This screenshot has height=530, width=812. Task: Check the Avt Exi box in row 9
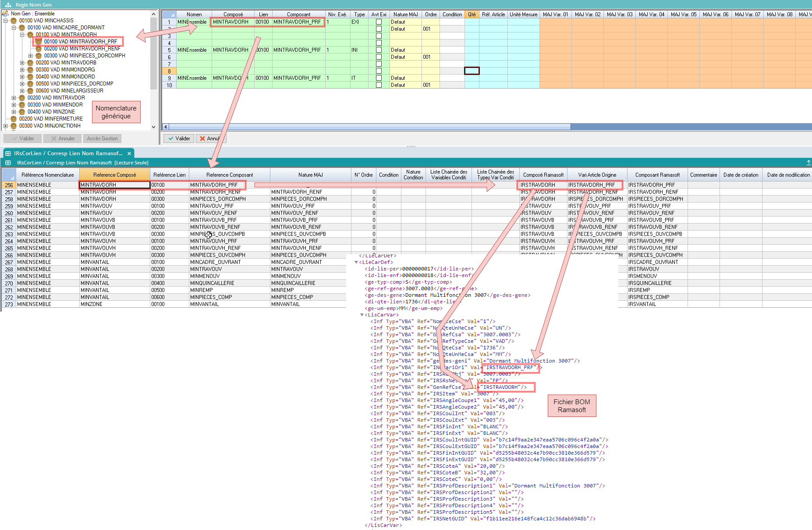click(379, 78)
